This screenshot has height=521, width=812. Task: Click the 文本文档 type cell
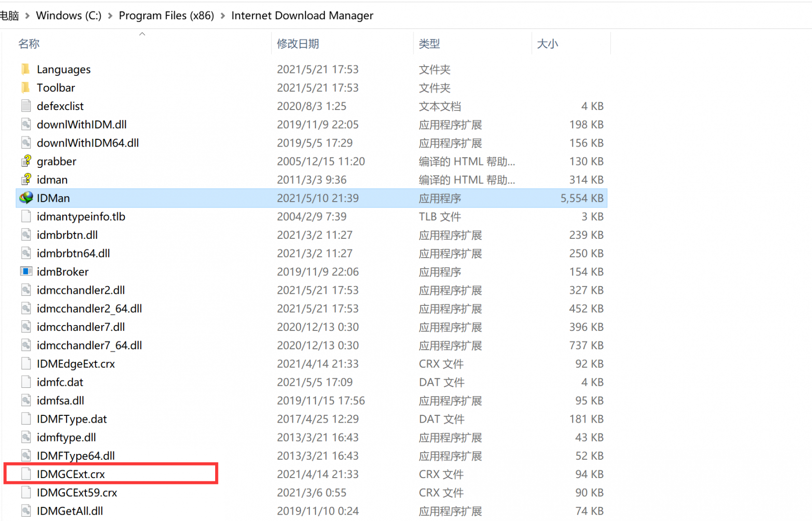click(440, 106)
